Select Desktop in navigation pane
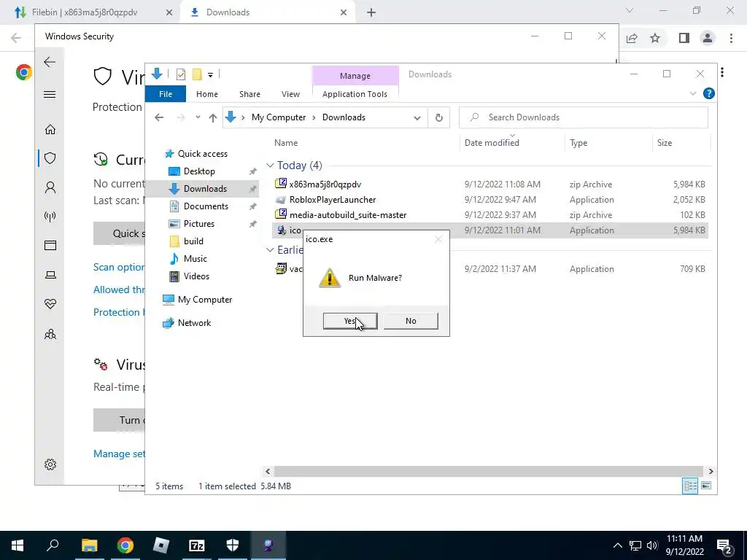747x560 pixels. pos(199,171)
